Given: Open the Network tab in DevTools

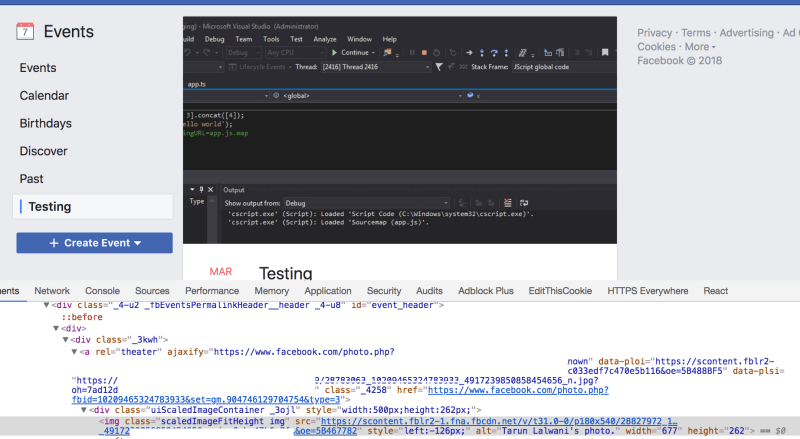Looking at the screenshot, I should [52, 291].
